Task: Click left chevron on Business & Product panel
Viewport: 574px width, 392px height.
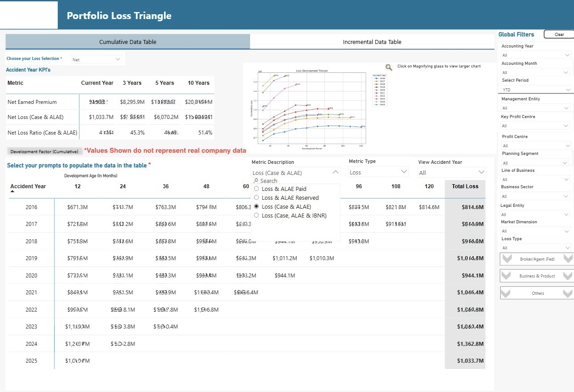Action: pos(506,276)
